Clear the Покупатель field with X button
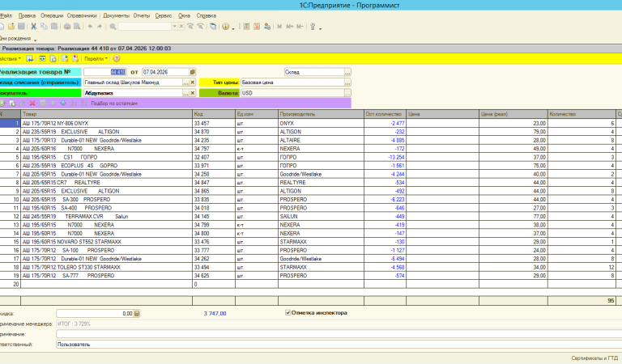The image size is (622, 364). click(193, 93)
